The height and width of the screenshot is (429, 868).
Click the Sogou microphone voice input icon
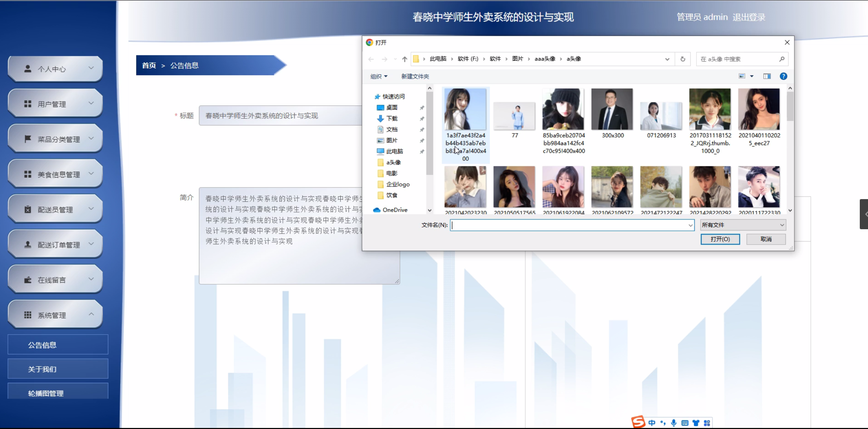pos(674,423)
